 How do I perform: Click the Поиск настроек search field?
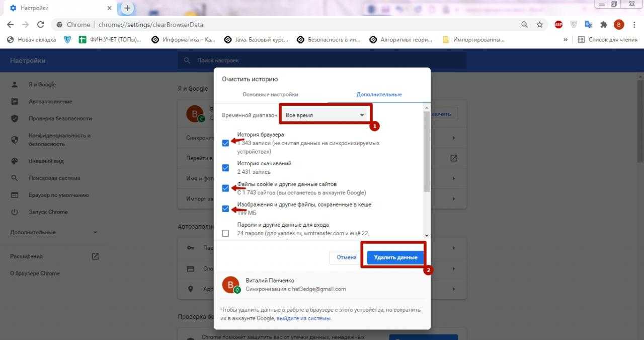(x=322, y=60)
